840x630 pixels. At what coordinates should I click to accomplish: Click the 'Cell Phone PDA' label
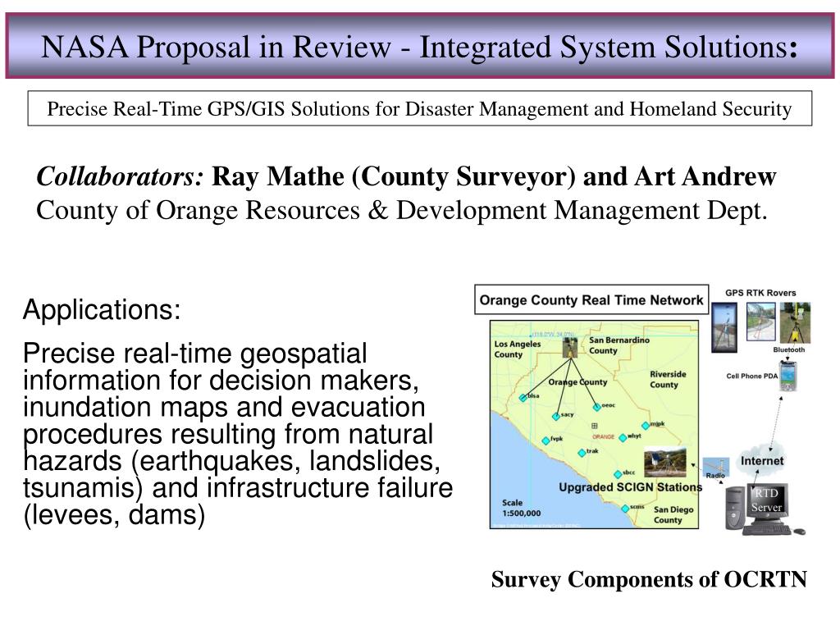[751, 376]
